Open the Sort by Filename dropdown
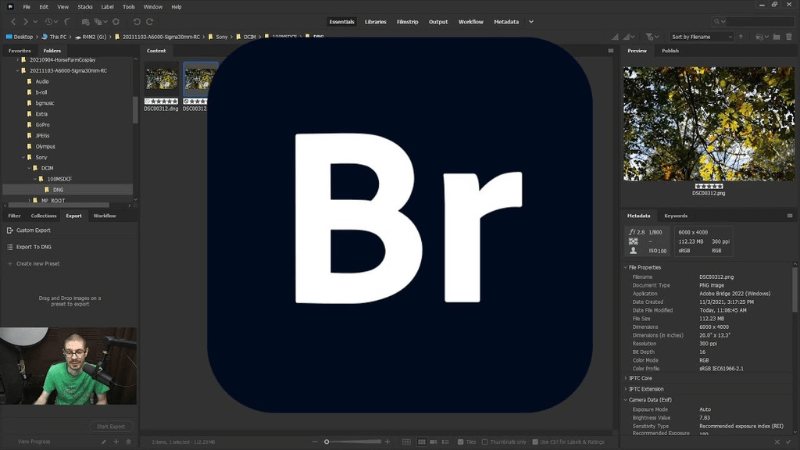Screen dimensions: 800x450 [702, 37]
